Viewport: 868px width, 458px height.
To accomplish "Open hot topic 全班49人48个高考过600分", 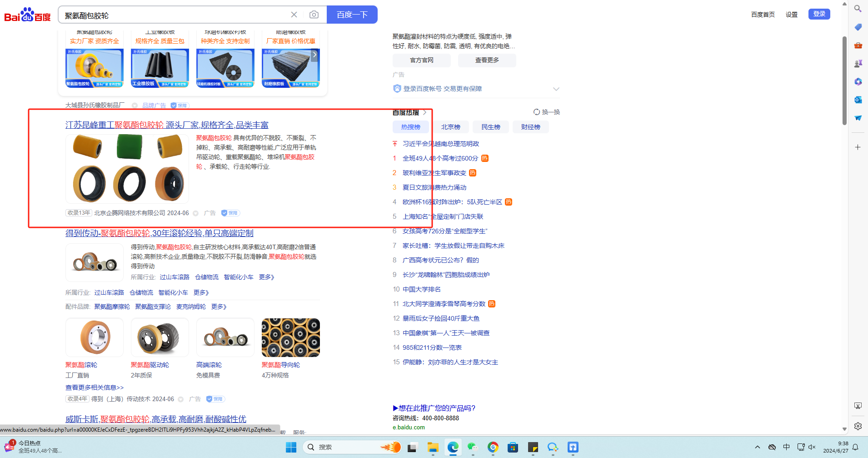I will pyautogui.click(x=440, y=158).
